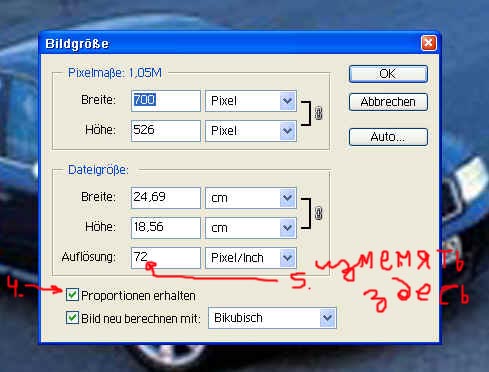Toggle the Proportionen erhalten checkbox

click(72, 295)
